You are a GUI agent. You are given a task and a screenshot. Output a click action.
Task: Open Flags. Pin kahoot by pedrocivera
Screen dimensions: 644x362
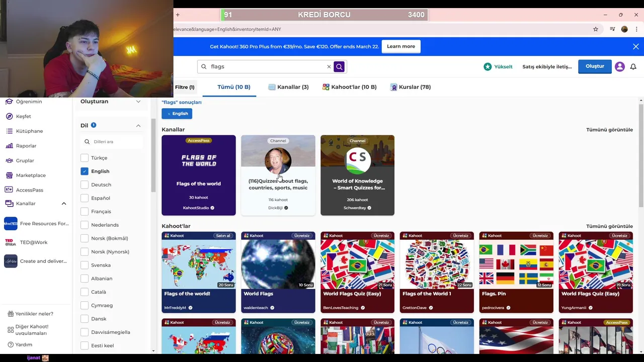tap(516, 272)
